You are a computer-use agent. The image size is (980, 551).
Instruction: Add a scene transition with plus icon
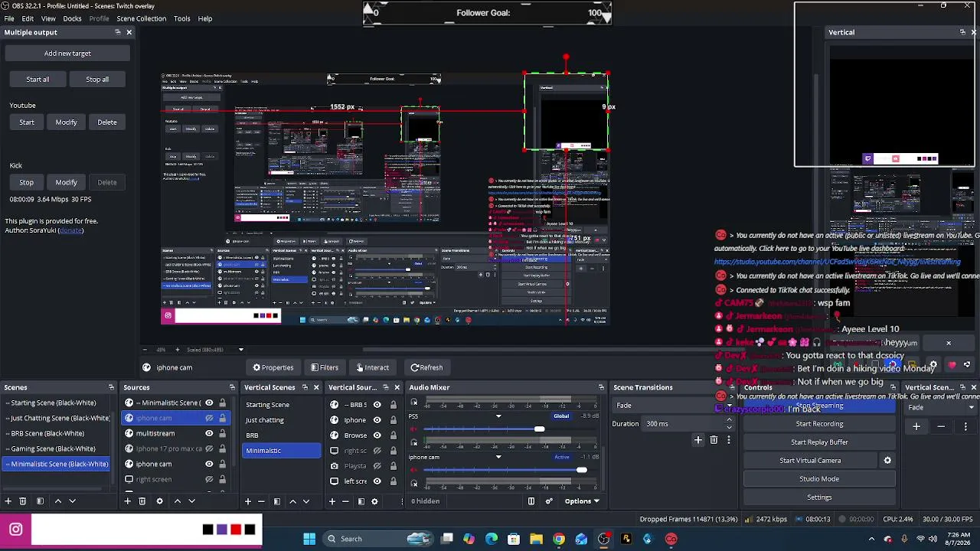[697, 440]
